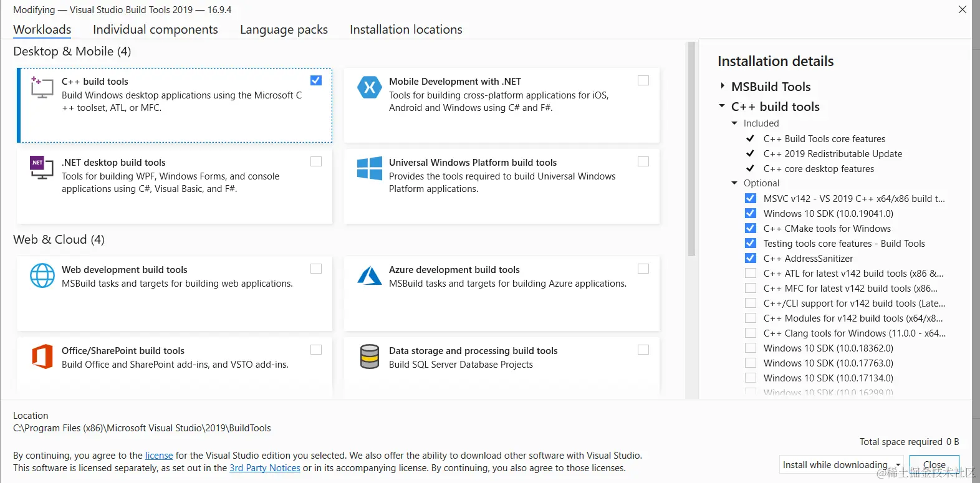Click the Data storage database icon
980x483 pixels.
369,356
